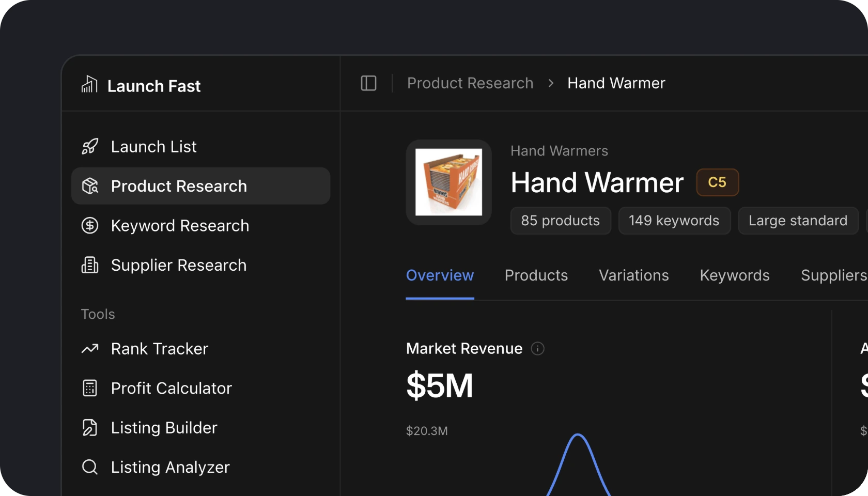
Task: Click the $5M market revenue value
Action: pyautogui.click(x=440, y=385)
